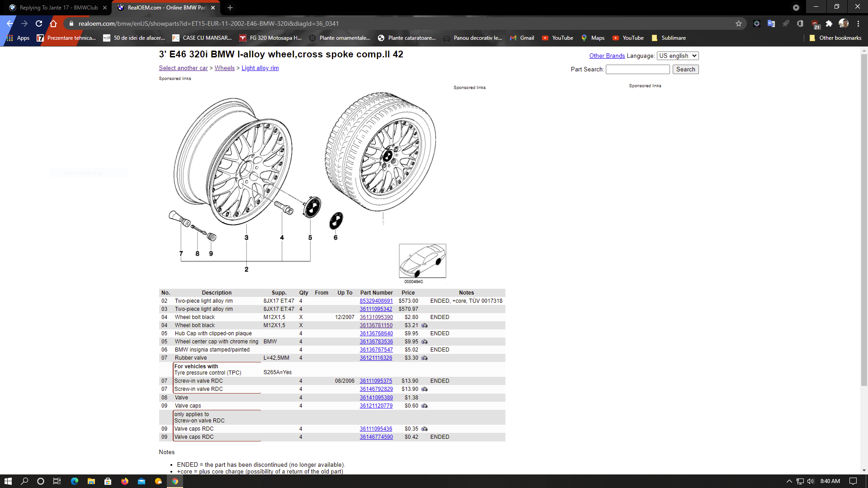
Task: Open part number 85329408691 link
Action: pos(376,301)
